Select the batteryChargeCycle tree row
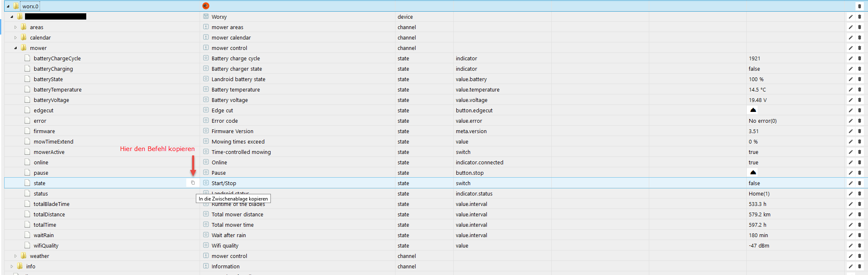Screen dimensions: 868x275 (x=57, y=58)
